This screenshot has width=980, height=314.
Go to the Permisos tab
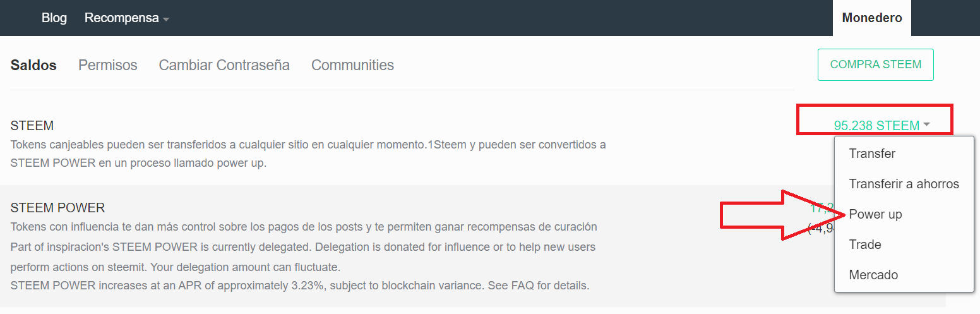(107, 65)
